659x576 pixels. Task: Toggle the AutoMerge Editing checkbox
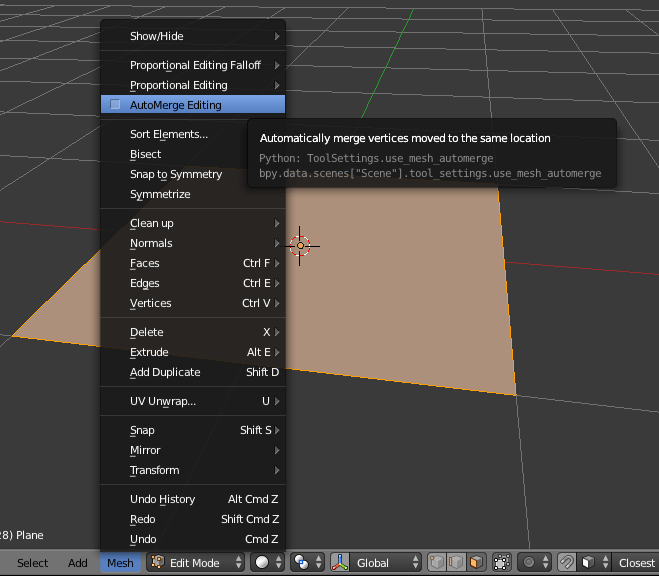coord(115,104)
